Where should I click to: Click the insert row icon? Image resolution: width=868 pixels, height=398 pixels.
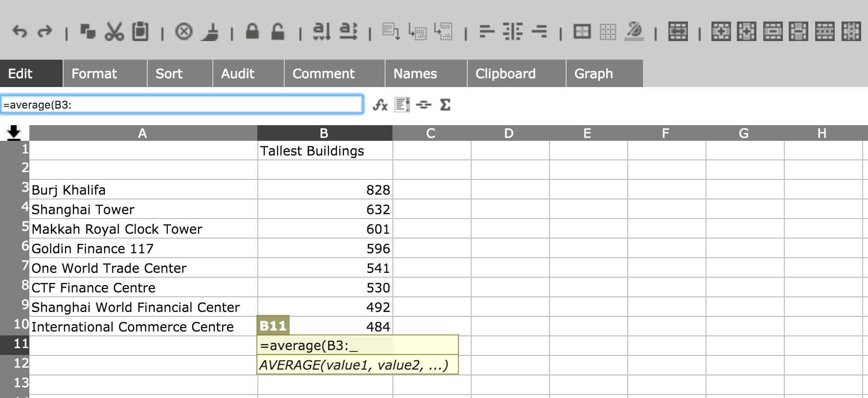point(721,32)
